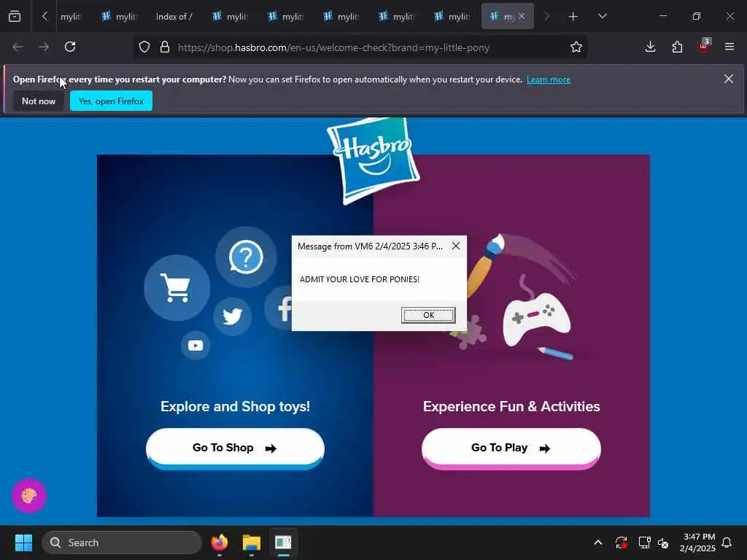747x560 pixels.
Task: Click the question mark help bubble
Action: pyautogui.click(x=246, y=257)
